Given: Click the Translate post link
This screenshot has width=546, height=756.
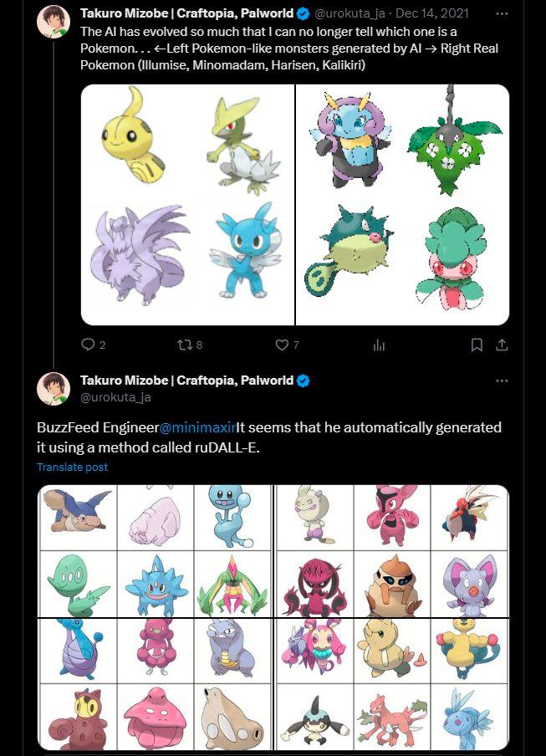Looking at the screenshot, I should (x=72, y=467).
